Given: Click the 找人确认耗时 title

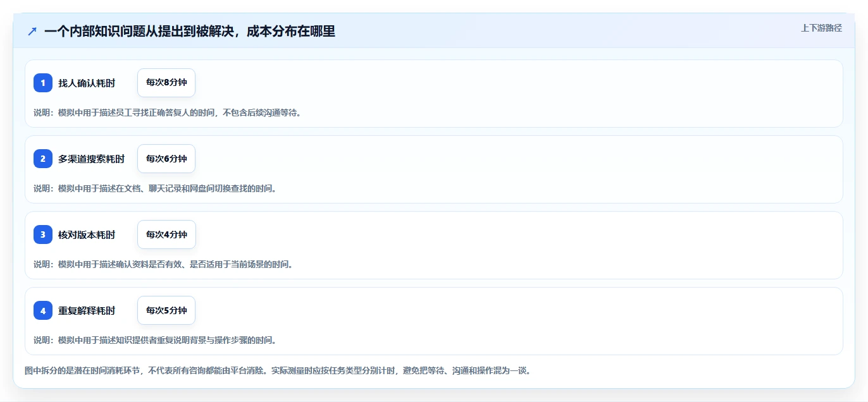Looking at the screenshot, I should click(87, 83).
